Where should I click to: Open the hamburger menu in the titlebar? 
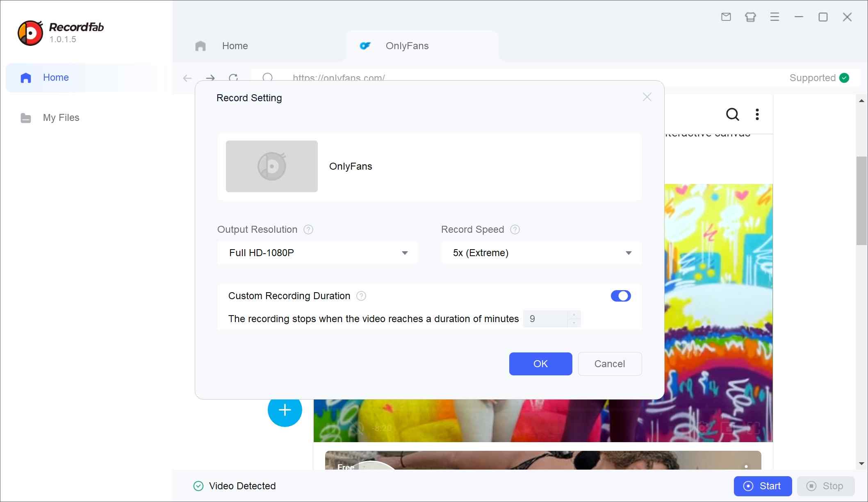click(x=775, y=17)
